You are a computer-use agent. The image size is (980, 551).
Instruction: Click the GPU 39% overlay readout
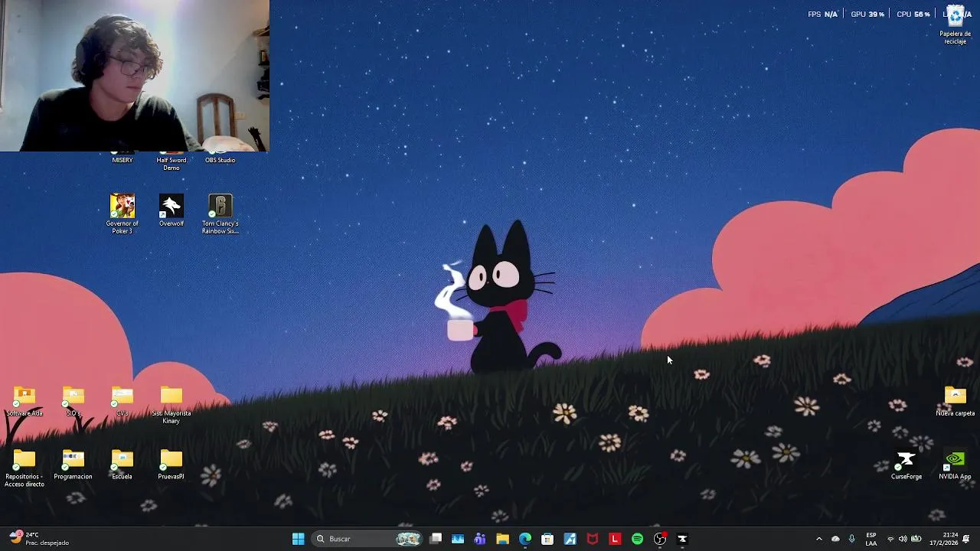click(x=867, y=14)
